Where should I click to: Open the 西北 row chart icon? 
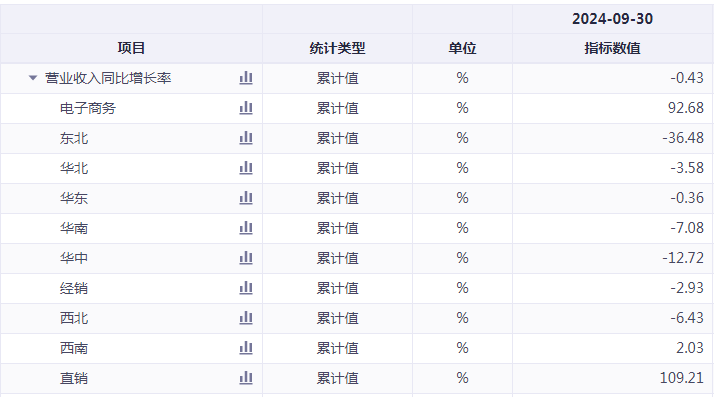pos(246,318)
